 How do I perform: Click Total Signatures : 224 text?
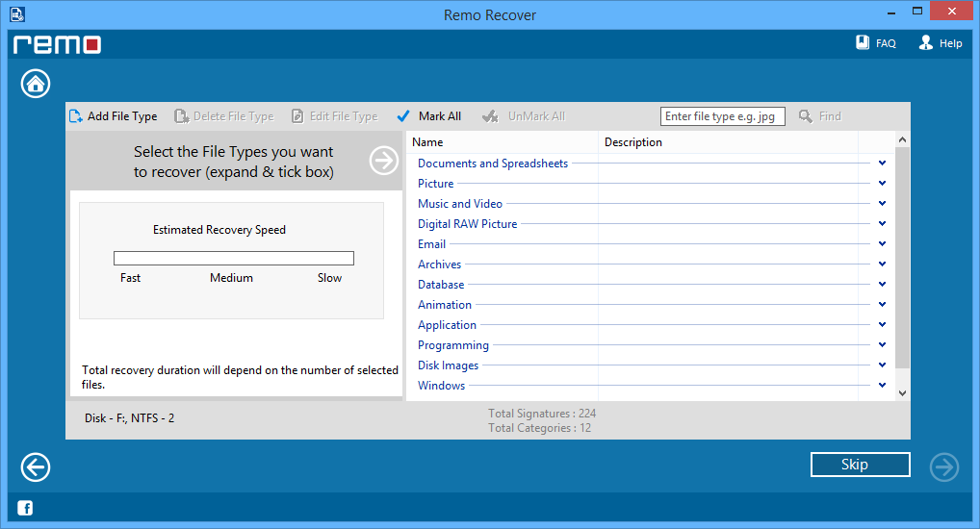coord(542,414)
